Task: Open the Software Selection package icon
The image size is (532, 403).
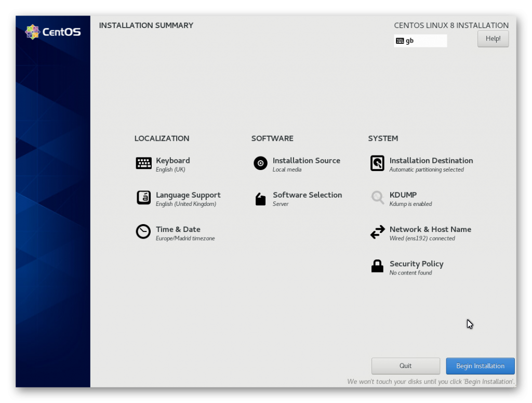Action: tap(260, 199)
